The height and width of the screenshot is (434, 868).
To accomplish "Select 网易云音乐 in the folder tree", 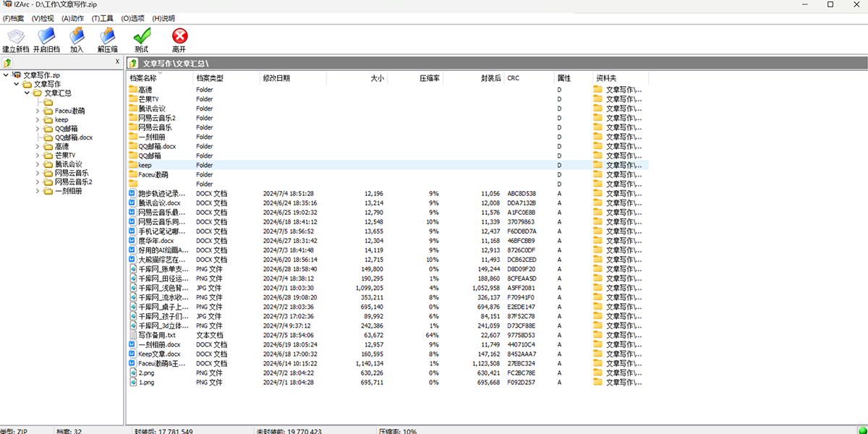I will point(72,174).
